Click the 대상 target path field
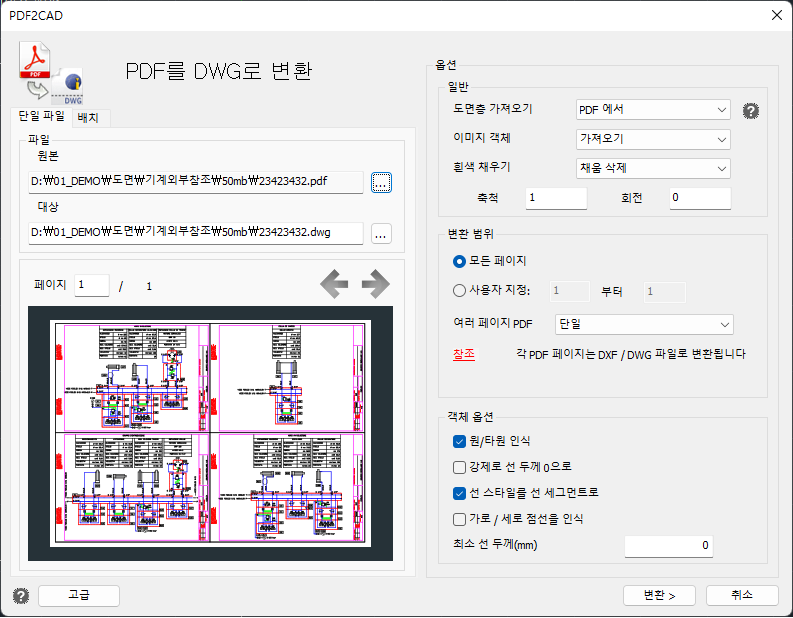This screenshot has height=618, width=793. coord(196,233)
